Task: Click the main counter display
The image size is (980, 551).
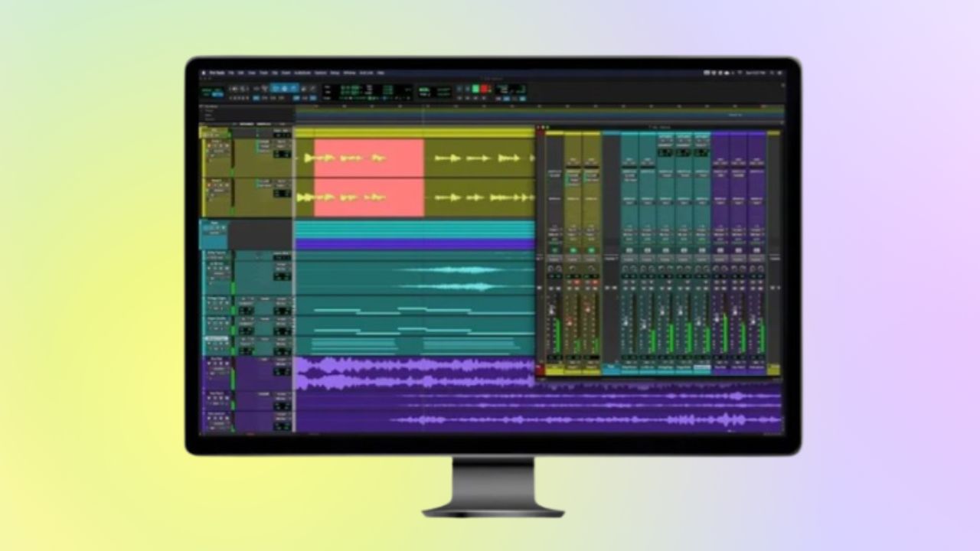Action: 351,88
